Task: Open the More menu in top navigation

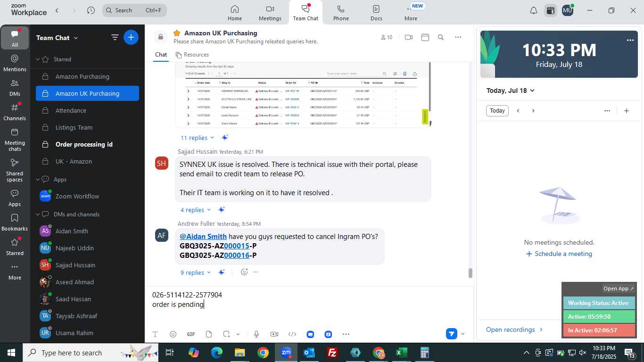Action: pos(411,13)
